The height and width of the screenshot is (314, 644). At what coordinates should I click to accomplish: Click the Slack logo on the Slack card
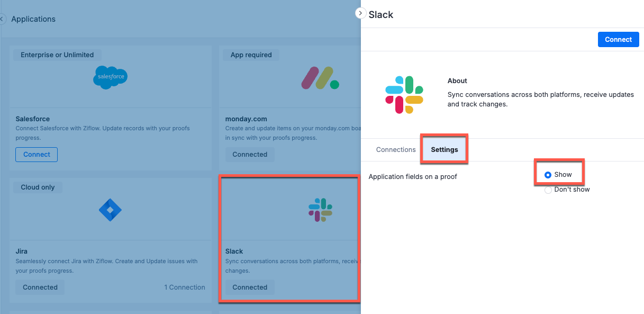320,210
